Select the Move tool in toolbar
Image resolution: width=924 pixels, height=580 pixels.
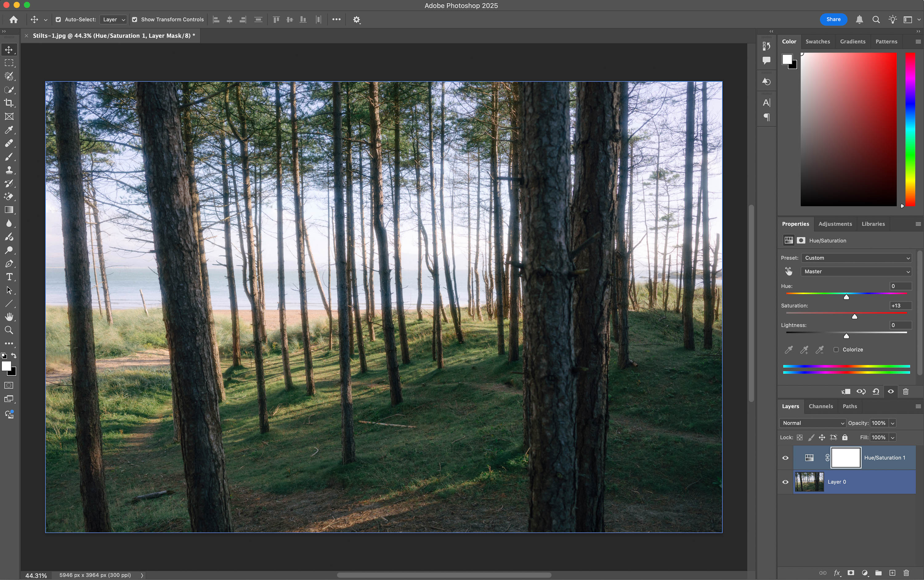click(9, 50)
